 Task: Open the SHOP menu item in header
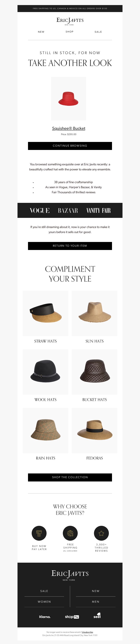pos(69,32)
